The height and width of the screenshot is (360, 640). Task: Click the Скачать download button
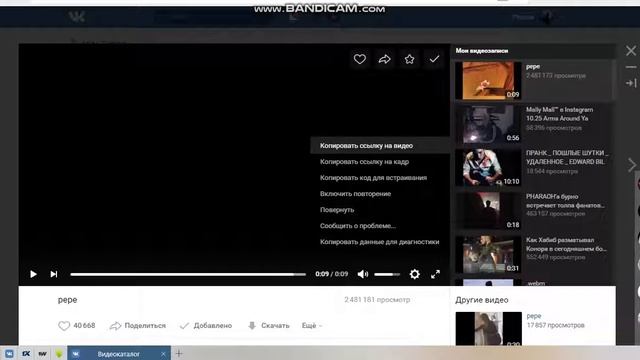click(269, 325)
